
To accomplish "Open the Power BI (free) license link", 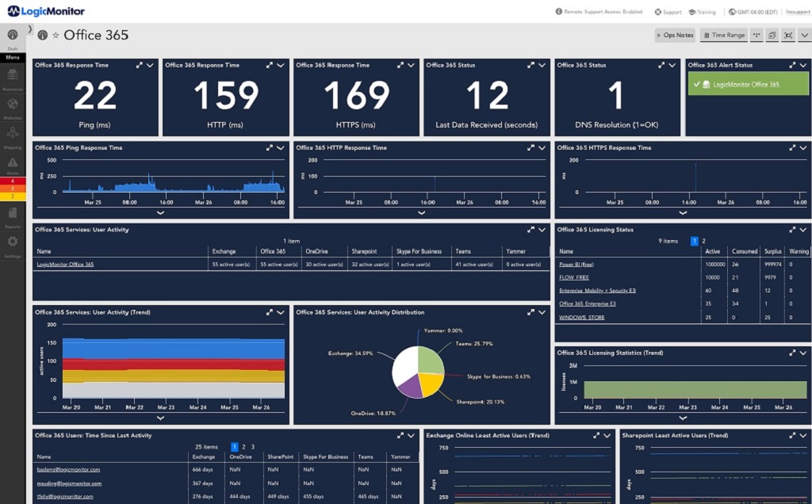I will (576, 265).
